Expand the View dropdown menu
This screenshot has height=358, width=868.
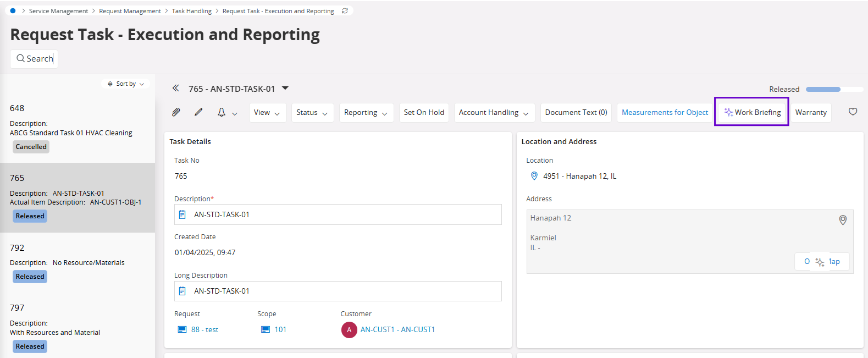[x=267, y=113]
